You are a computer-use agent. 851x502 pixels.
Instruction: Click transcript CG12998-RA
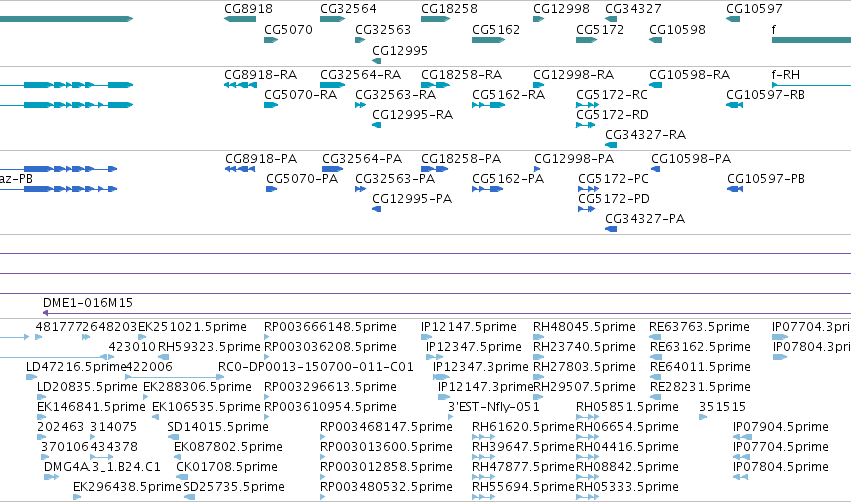(x=573, y=74)
